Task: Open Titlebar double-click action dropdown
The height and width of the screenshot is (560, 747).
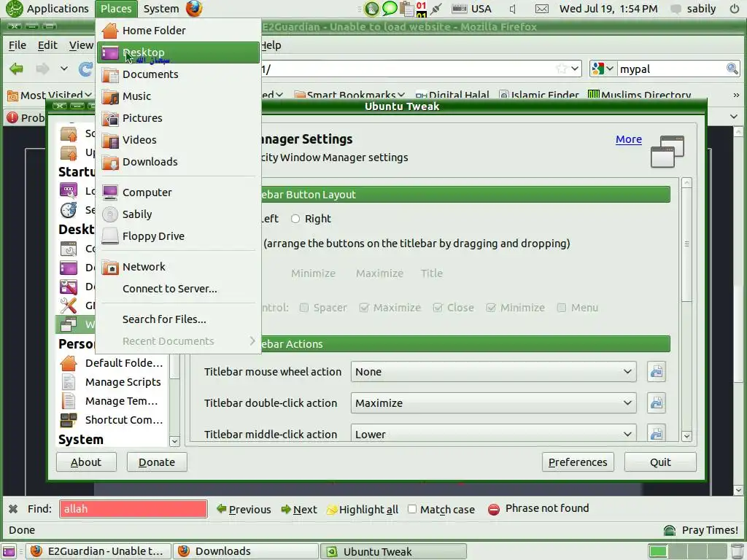Action: (x=493, y=402)
